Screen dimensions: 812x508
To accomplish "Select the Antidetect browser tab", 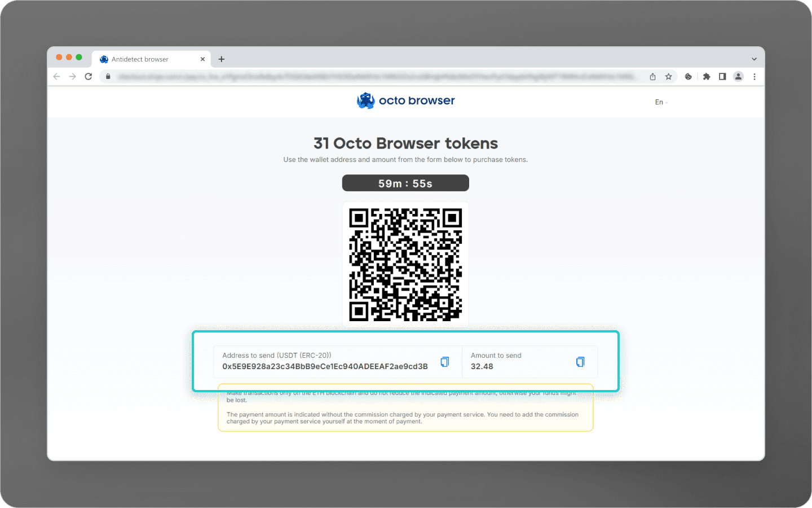I will pos(151,59).
